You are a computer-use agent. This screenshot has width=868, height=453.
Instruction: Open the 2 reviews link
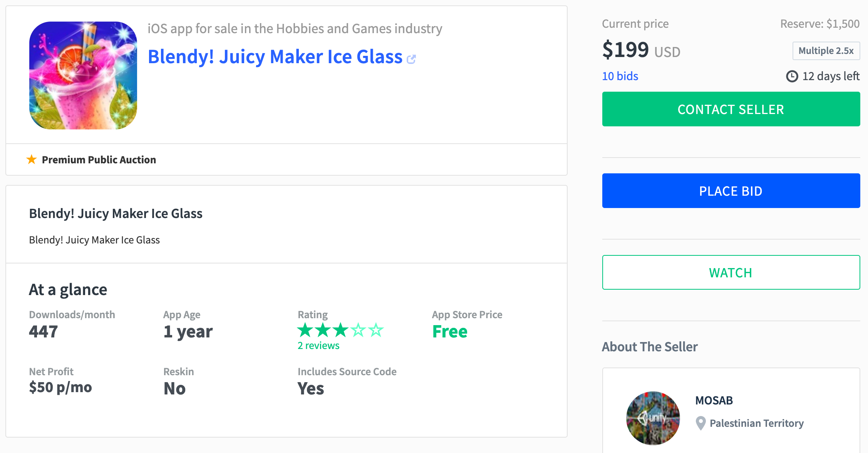click(318, 346)
